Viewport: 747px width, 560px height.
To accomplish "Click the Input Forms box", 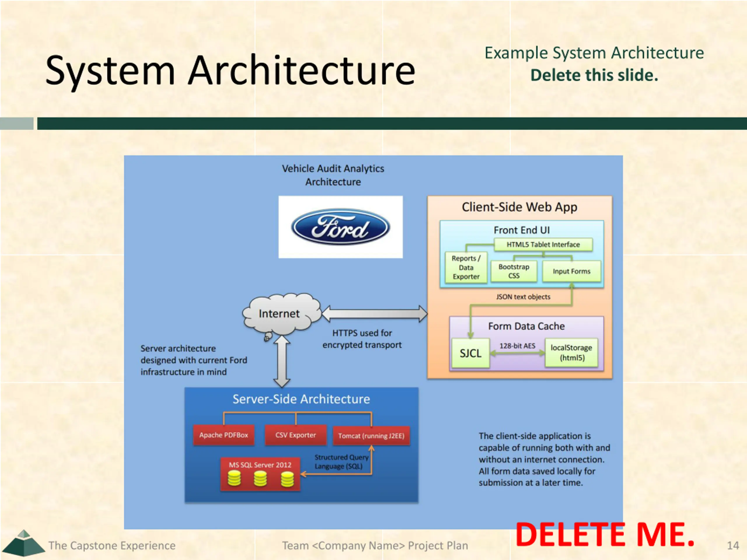I will pos(571,271).
